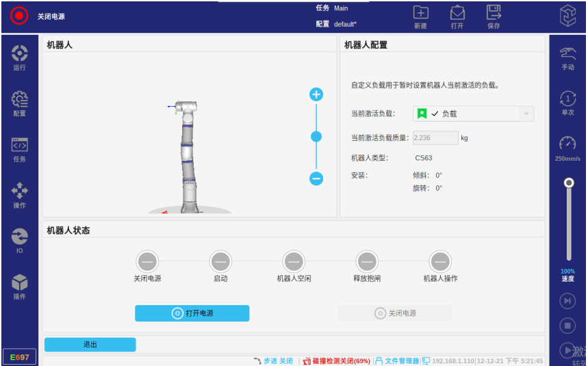
Task: Click the speed slider handle
Action: (568, 183)
